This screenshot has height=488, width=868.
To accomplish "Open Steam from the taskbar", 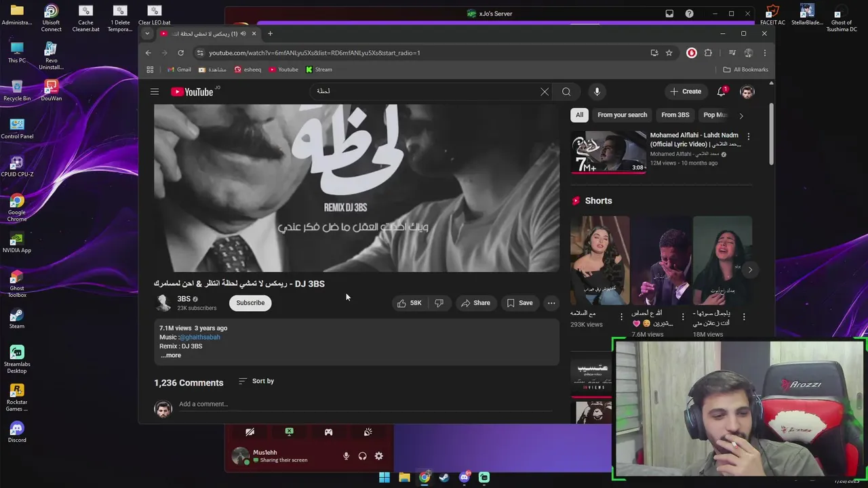I will click(443, 477).
